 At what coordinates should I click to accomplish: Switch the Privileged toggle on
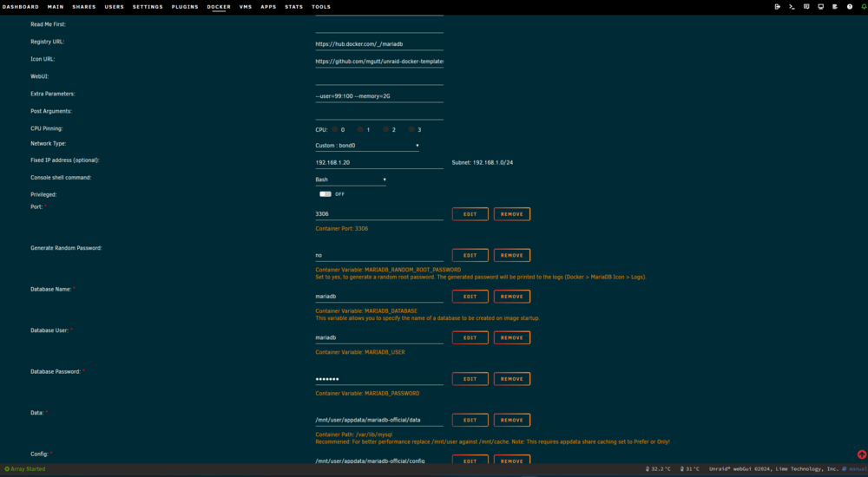325,194
